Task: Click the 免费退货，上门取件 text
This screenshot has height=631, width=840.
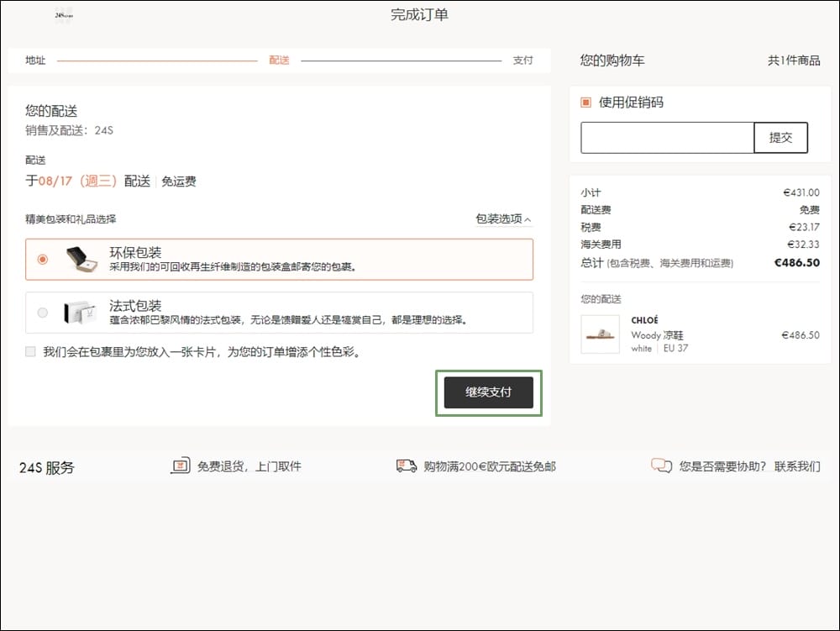Action: [x=249, y=466]
